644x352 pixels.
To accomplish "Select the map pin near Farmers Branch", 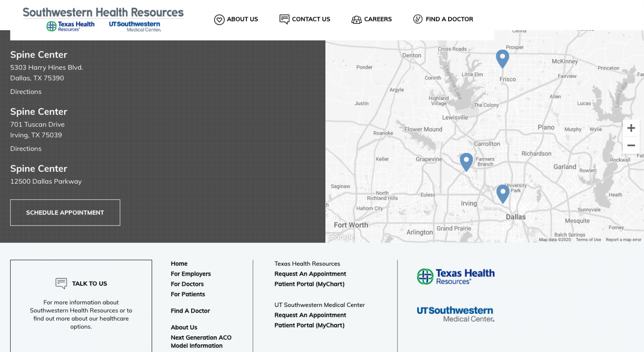I will [466, 161].
